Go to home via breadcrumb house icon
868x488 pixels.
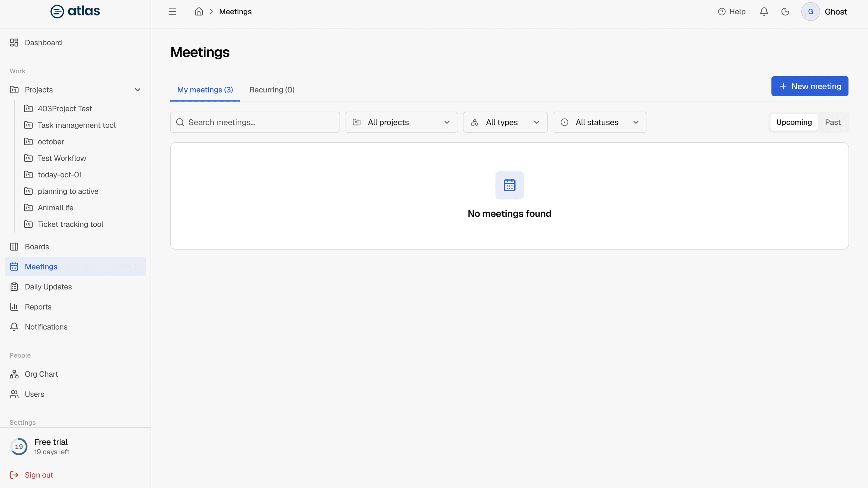coord(199,12)
